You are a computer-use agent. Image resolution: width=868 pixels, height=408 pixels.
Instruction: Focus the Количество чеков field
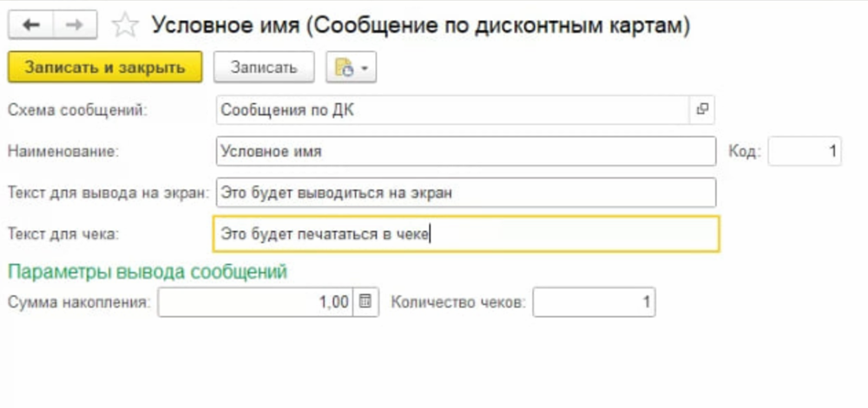point(594,302)
